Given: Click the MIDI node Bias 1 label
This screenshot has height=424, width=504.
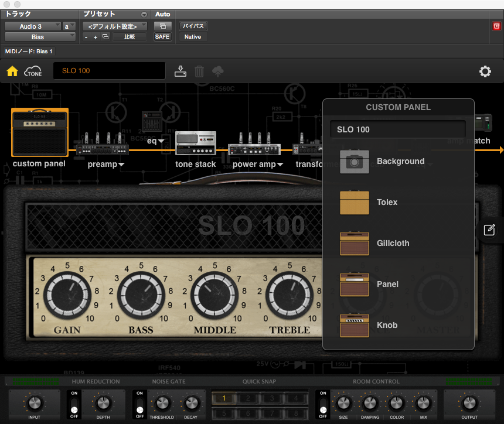Looking at the screenshot, I should coord(29,52).
